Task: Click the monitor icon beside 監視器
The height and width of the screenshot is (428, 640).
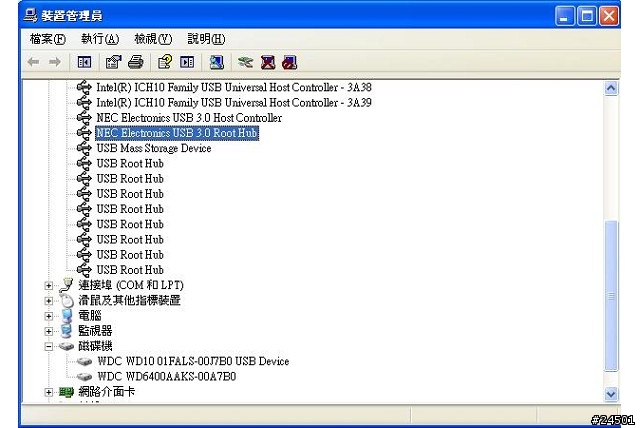Action: (67, 331)
